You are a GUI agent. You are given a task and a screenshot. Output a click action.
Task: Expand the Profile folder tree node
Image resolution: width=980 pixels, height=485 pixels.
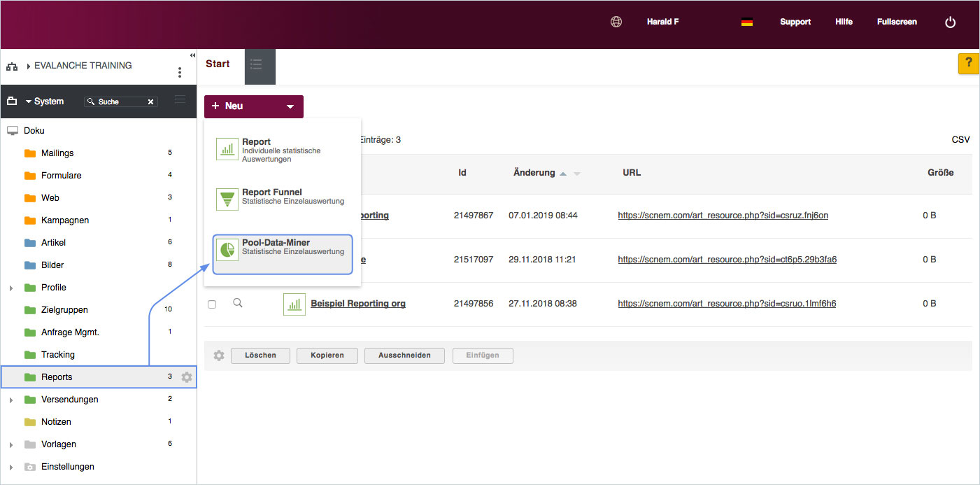(11, 288)
